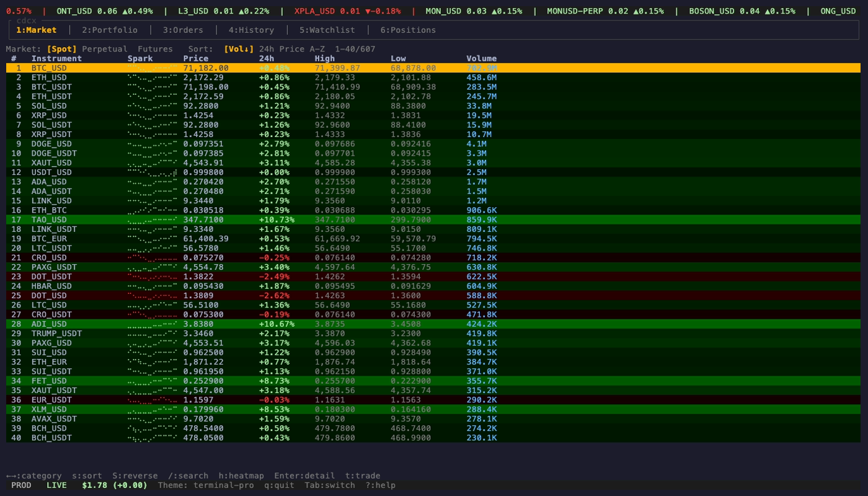The height and width of the screenshot is (496, 868).
Task: Click the red ▼ arrow beside XPLA_USD ticker
Action: (x=366, y=10)
